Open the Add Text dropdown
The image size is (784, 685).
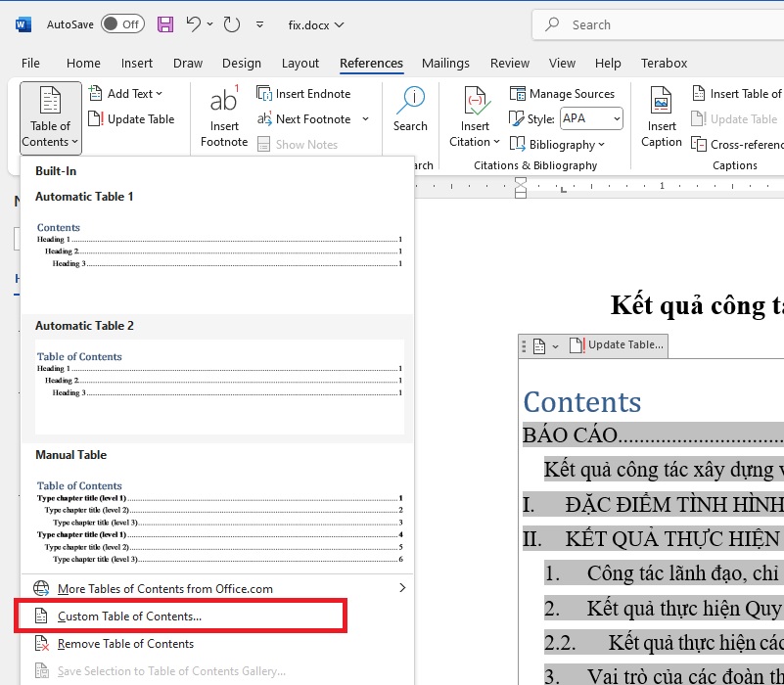[x=125, y=94]
